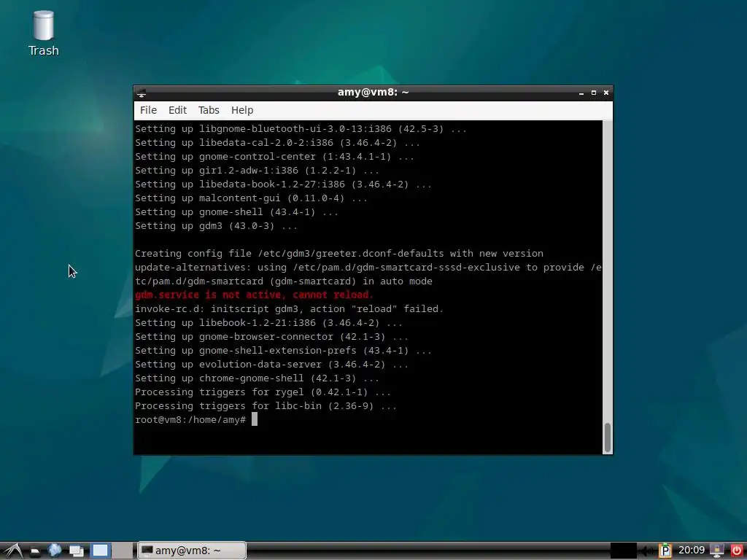Click 'Setting up chrome-gnome-shell' line

pyautogui.click(x=257, y=378)
